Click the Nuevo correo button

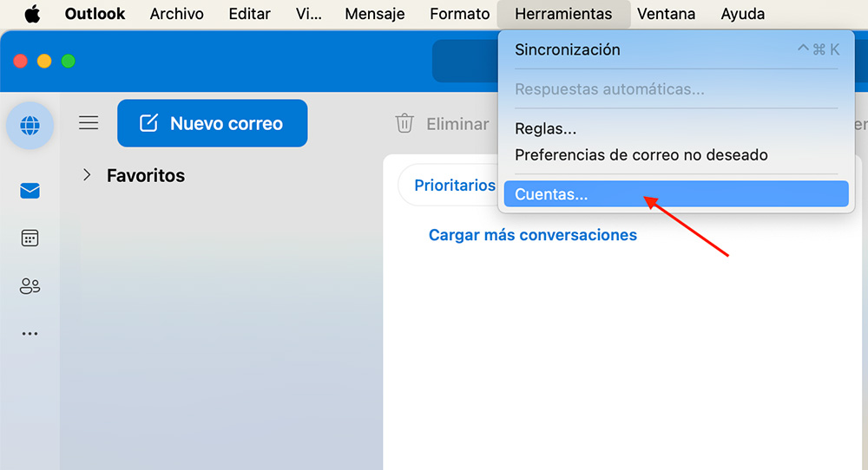point(213,123)
